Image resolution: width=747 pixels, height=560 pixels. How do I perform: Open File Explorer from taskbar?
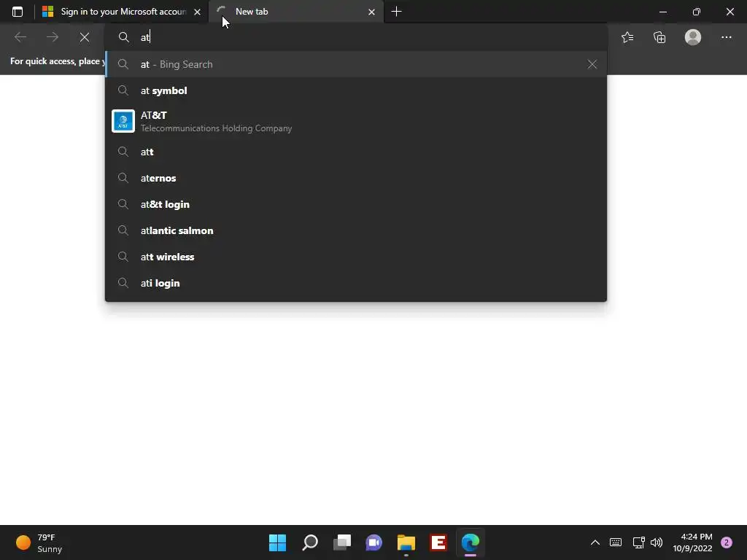pyautogui.click(x=406, y=542)
